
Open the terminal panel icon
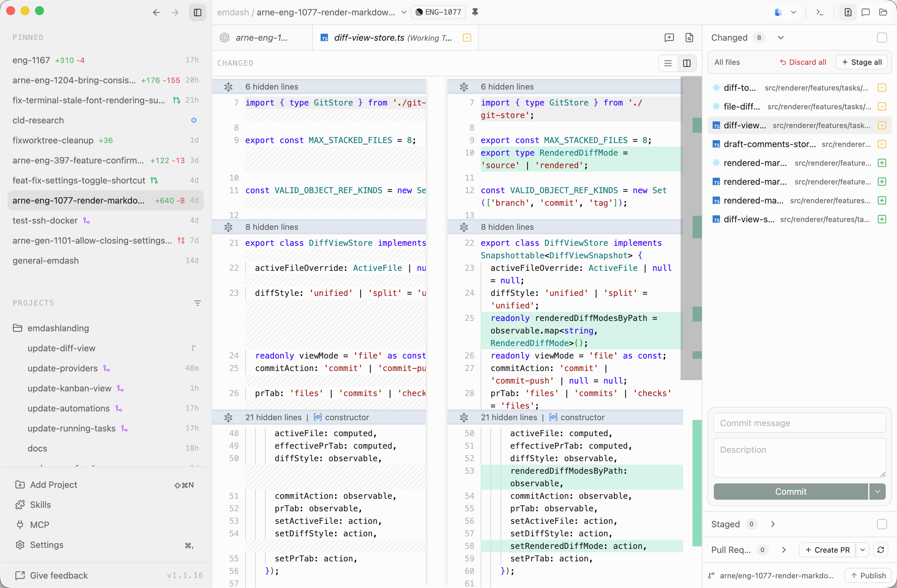click(x=819, y=13)
